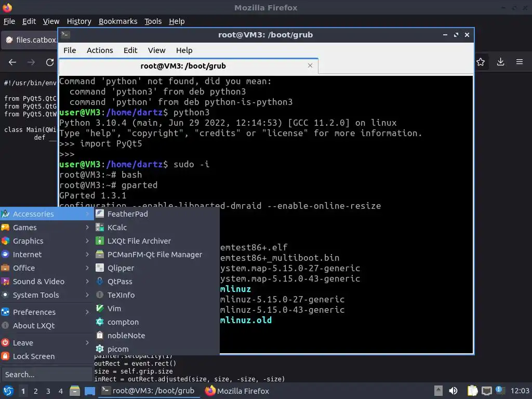The width and height of the screenshot is (532, 399).
Task: Activate Mozilla Firefox taskbar button
Action: coord(237,391)
